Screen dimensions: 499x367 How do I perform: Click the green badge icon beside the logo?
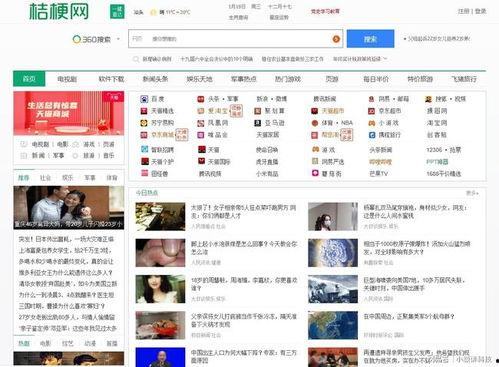click(117, 12)
